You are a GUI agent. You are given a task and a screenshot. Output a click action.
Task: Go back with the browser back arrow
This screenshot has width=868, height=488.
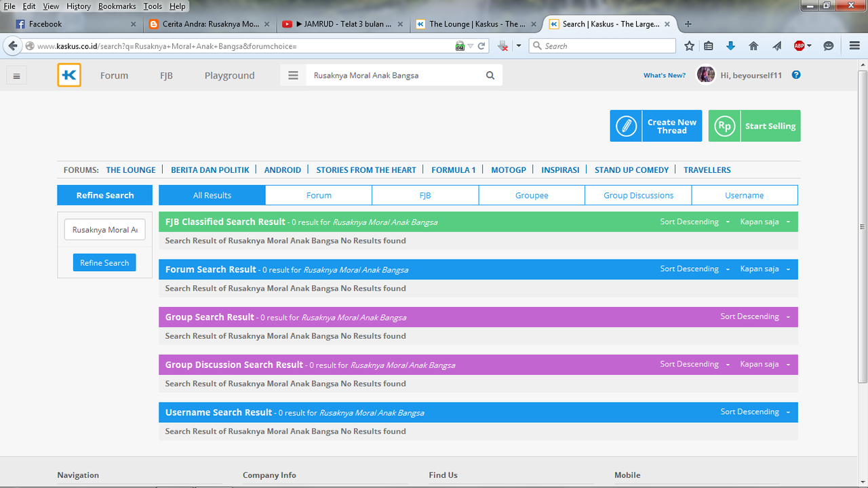pos(13,46)
